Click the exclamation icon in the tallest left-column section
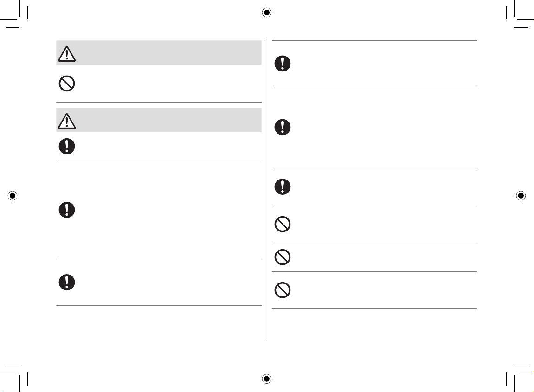Screen dimensions: 534x392 67,210
